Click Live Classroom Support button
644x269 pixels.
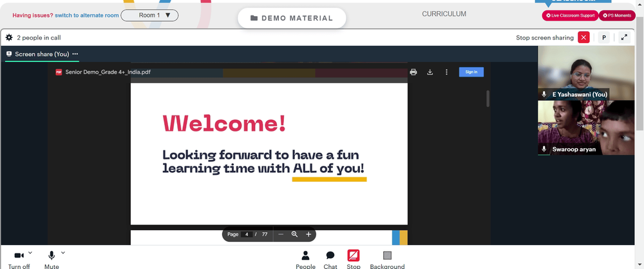tap(570, 15)
